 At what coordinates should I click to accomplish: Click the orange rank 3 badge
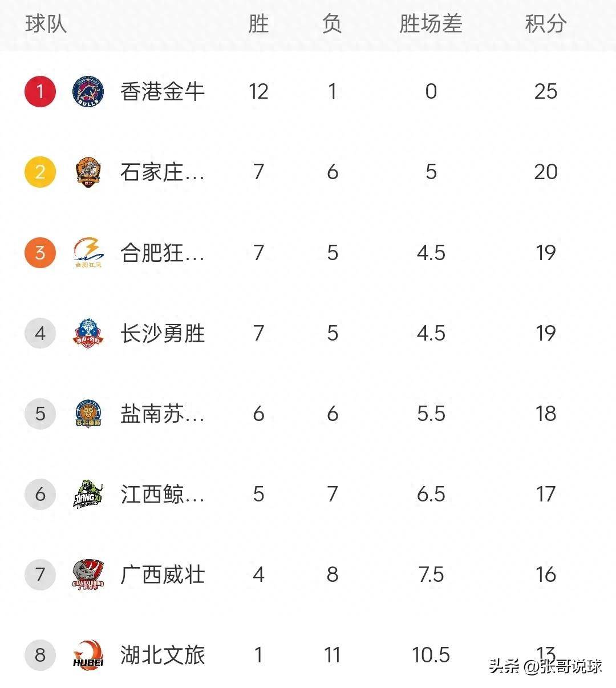tap(40, 253)
